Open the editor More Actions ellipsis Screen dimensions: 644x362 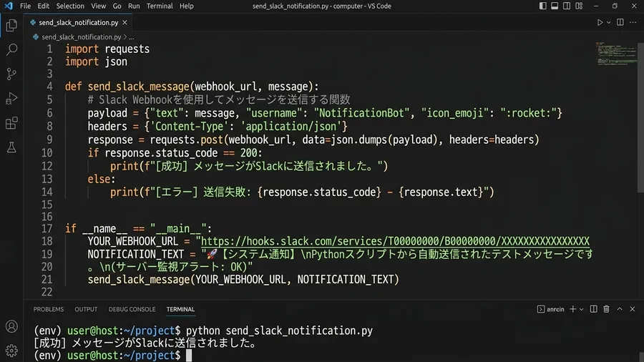coord(633,23)
